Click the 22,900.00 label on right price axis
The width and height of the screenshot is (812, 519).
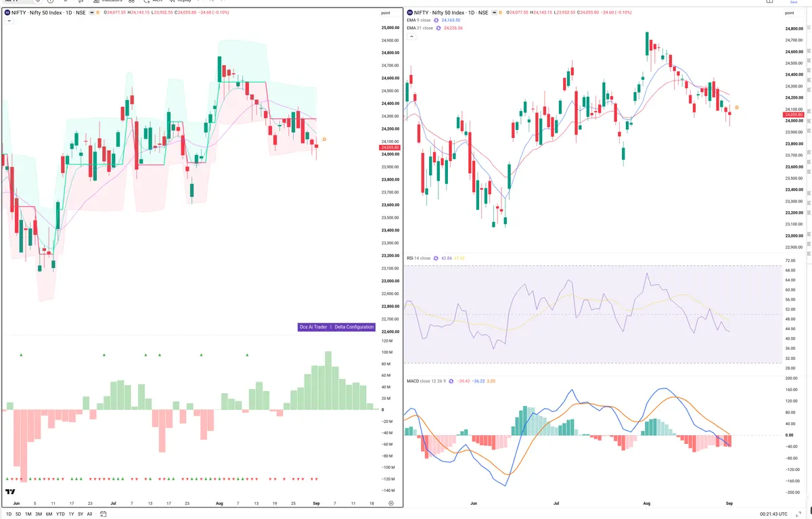(x=794, y=248)
